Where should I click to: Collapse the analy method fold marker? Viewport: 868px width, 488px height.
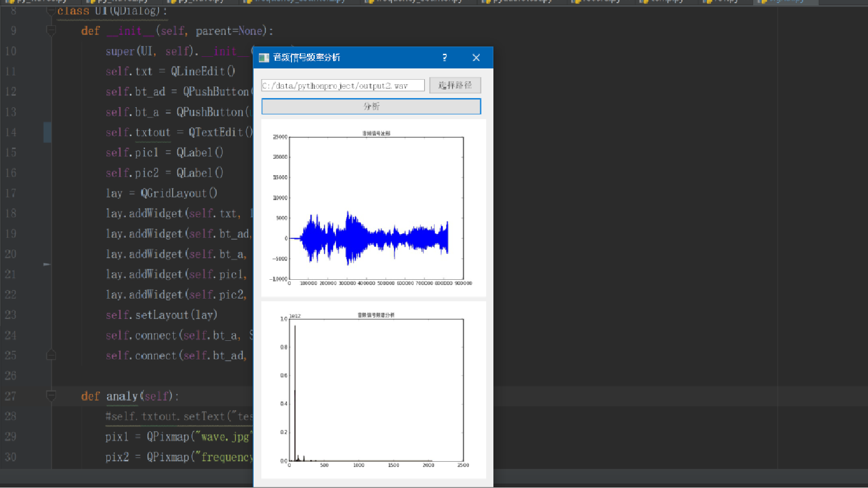(x=51, y=395)
